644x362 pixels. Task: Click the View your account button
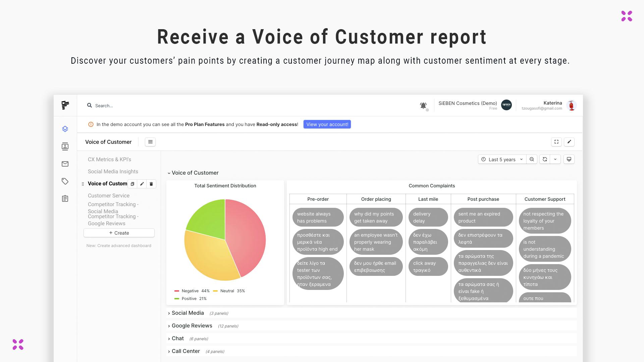point(327,124)
